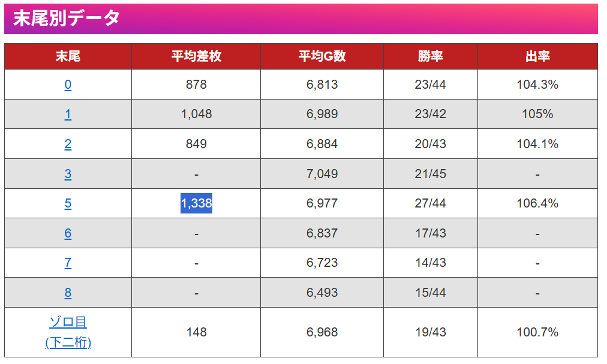Image resolution: width=607 pixels, height=364 pixels.
Task: Open the 末尾 8 link
Action: [x=68, y=293]
